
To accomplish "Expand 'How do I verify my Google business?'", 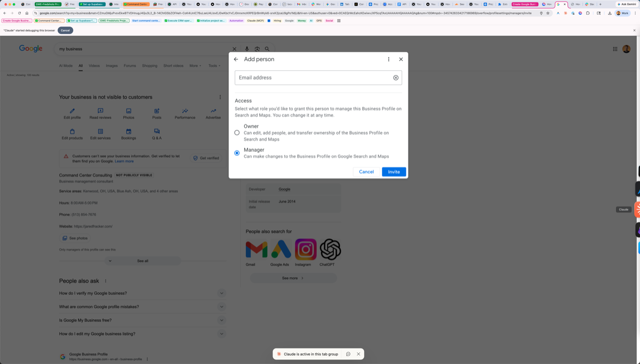I will pos(221,293).
